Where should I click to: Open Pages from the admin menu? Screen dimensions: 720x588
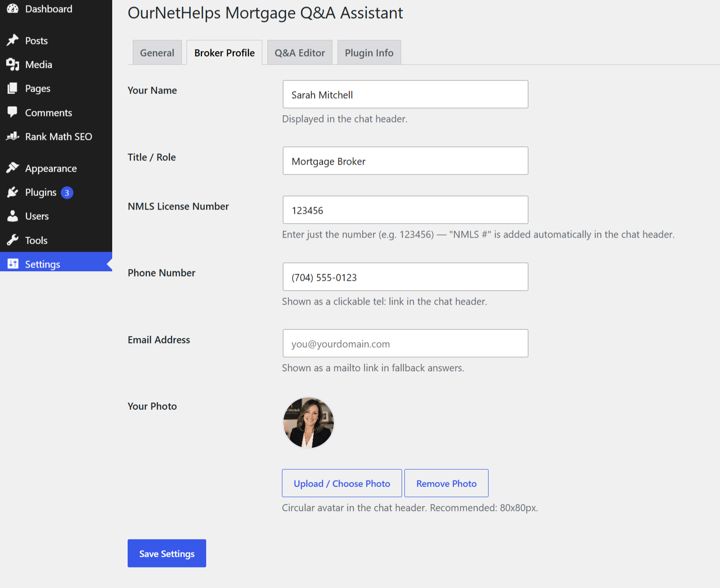38,89
